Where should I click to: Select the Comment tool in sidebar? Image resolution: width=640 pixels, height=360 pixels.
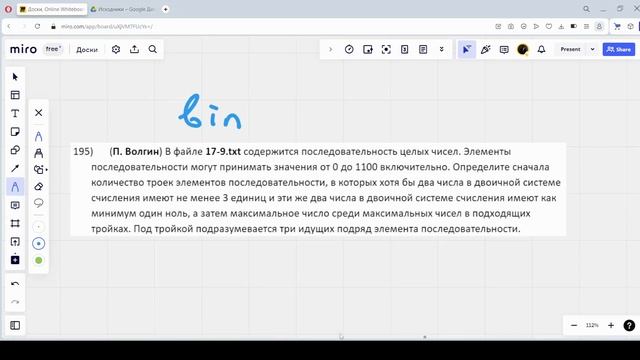point(15,205)
